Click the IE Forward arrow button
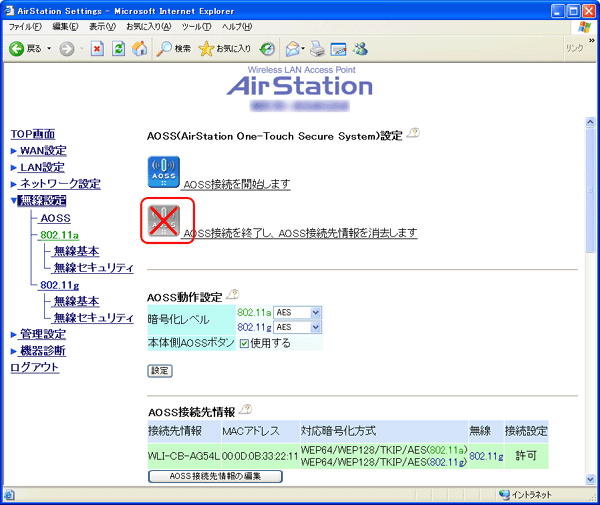Image resolution: width=600 pixels, height=505 pixels. 67,49
